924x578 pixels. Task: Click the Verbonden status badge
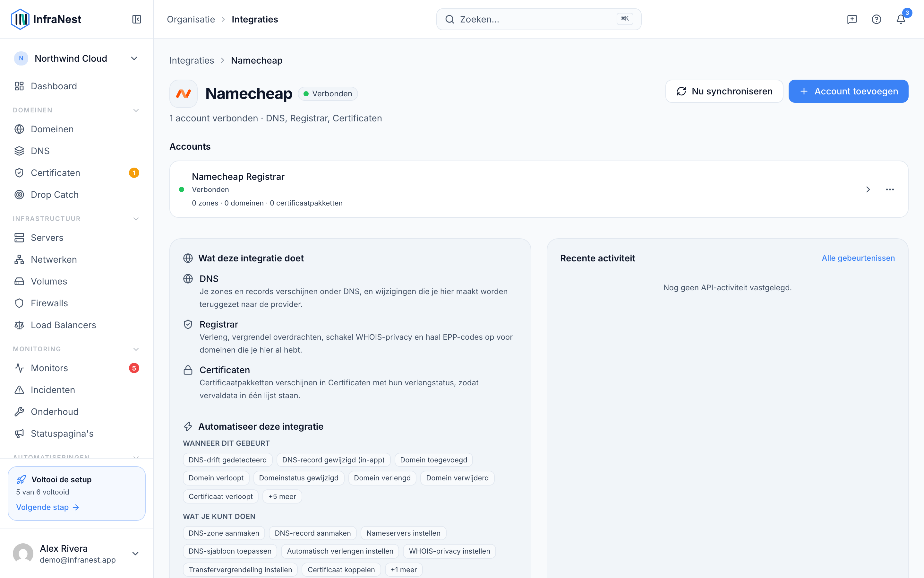[328, 94]
